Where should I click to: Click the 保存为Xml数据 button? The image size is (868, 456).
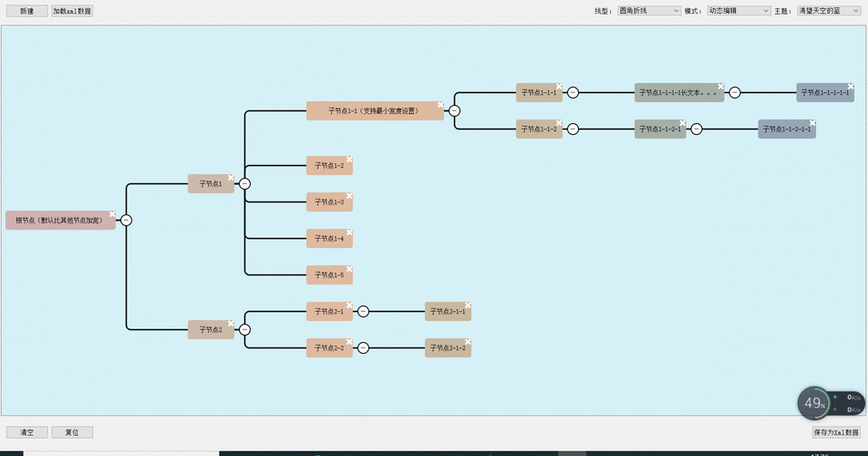(x=837, y=432)
